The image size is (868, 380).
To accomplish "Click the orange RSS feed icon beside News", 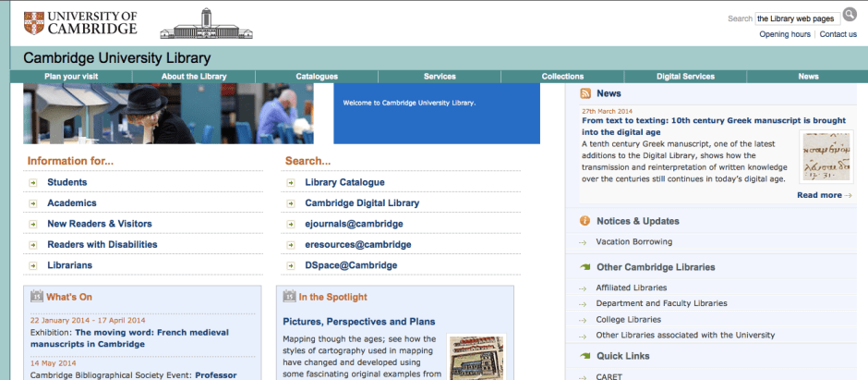I will coord(585,93).
